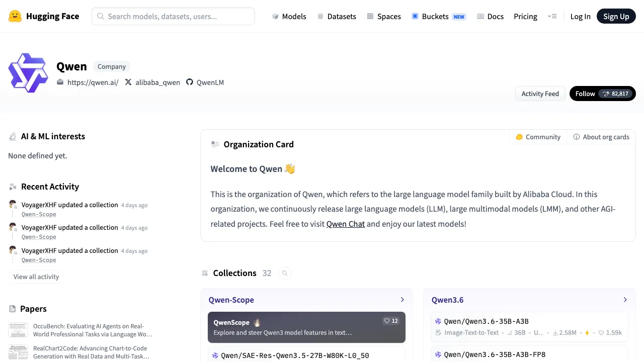The width and height of the screenshot is (644, 362).
Task: Click the Image-Text-to-Text tag
Action: tap(471, 332)
